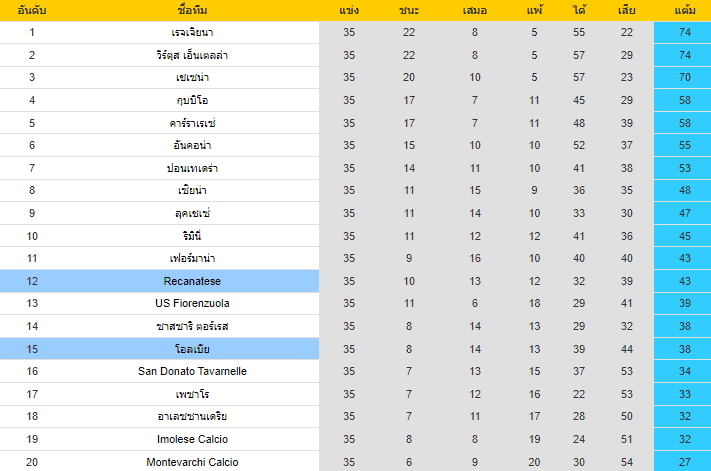711x471 pixels.
Task: Click the Recanatese team name
Action: 191,281
